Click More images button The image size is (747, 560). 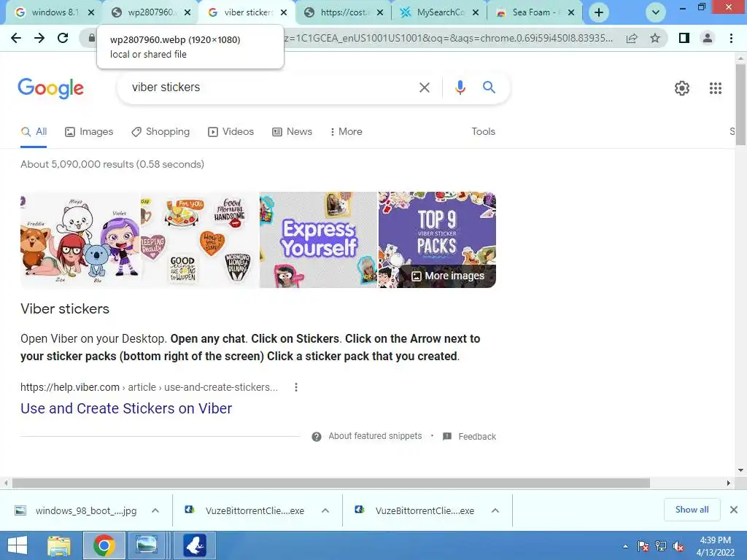[x=448, y=276]
